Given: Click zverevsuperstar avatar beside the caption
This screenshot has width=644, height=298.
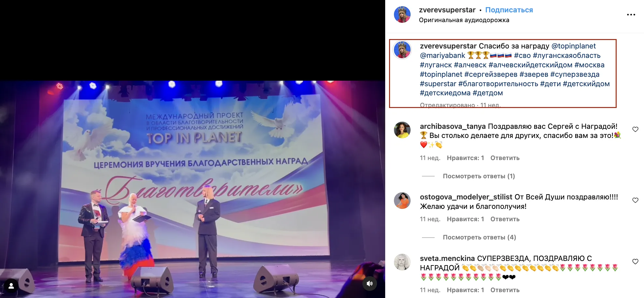Looking at the screenshot, I should [x=402, y=50].
